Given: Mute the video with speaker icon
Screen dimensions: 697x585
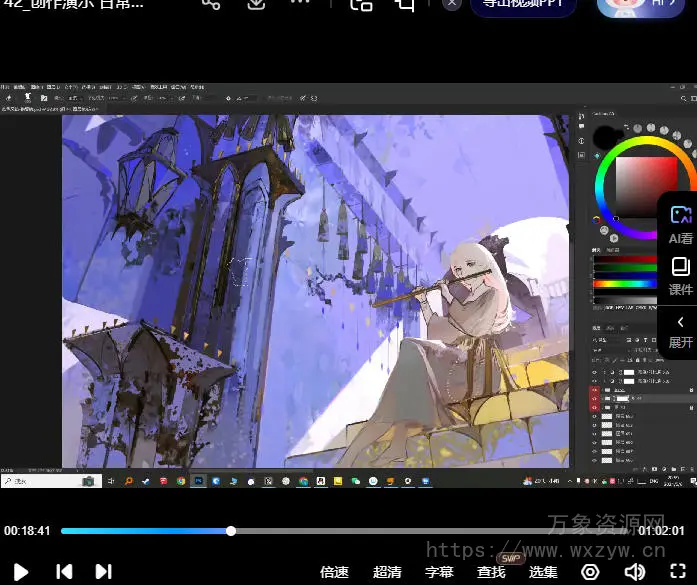Looking at the screenshot, I should pos(634,572).
